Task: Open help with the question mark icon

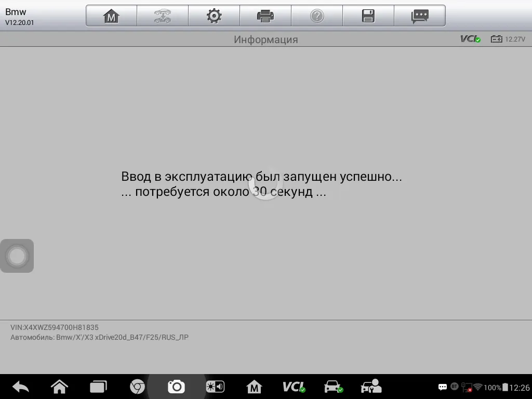Action: coord(317,16)
